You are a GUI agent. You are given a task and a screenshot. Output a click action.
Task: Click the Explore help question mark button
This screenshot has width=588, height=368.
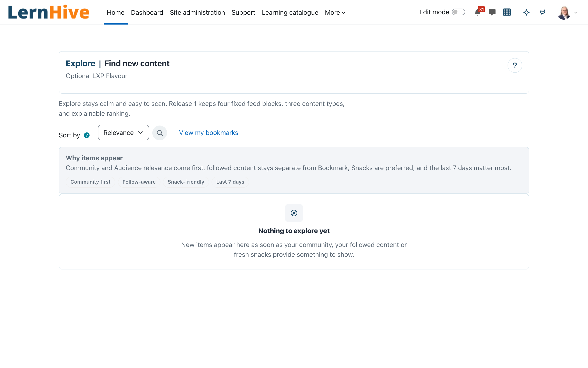tap(515, 65)
